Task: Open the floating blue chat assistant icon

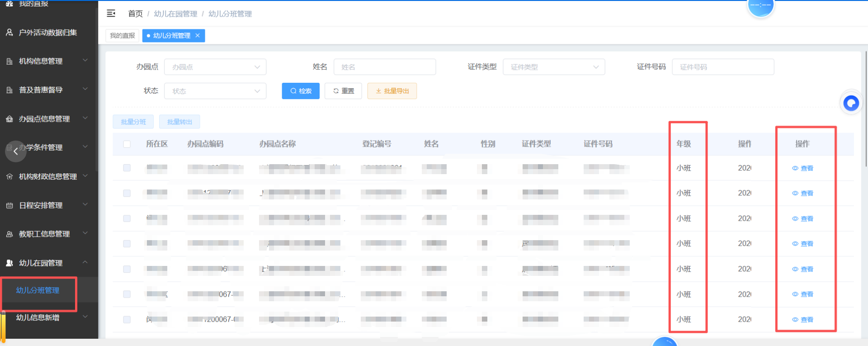Action: coord(851,103)
